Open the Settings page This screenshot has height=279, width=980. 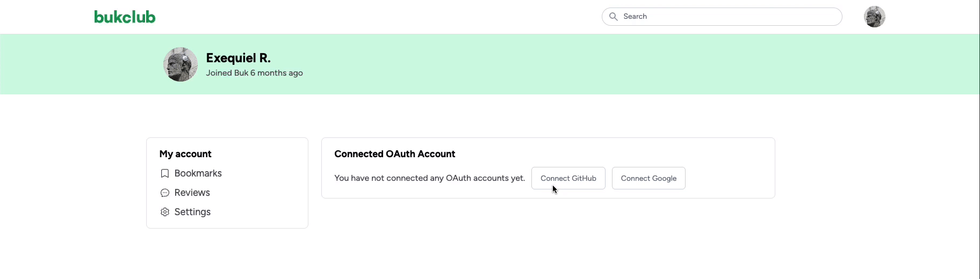coord(192,212)
